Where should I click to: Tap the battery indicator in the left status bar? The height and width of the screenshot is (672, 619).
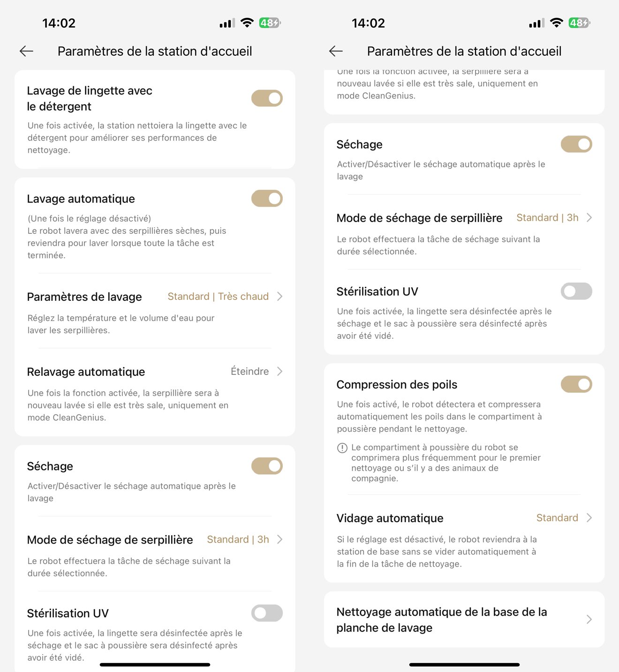coord(270,22)
